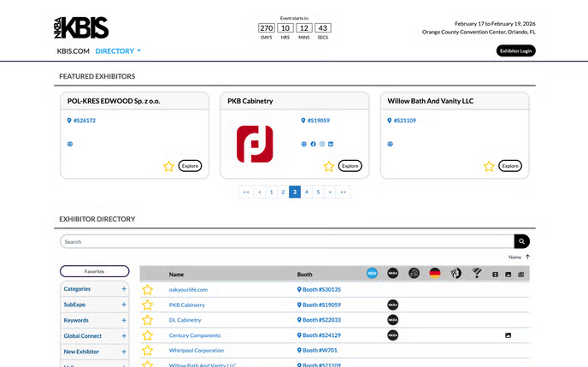
Task: Open Booth #S30135 location
Action: pos(319,290)
